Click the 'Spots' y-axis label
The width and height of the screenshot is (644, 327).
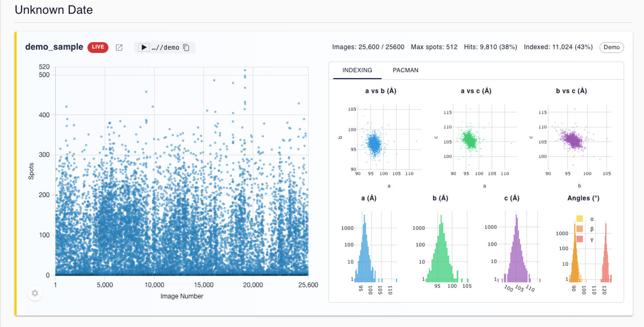(x=31, y=171)
